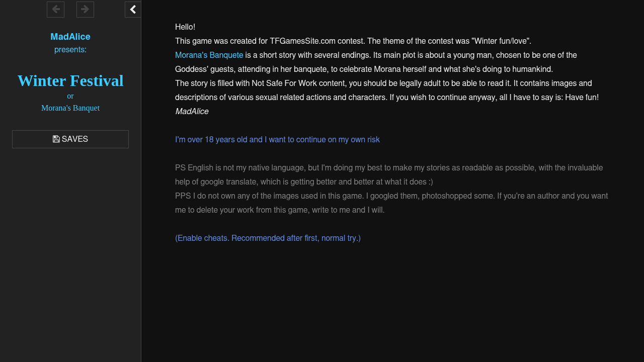The height and width of the screenshot is (362, 644).
Task: Click the back history arrow
Action: click(55, 10)
